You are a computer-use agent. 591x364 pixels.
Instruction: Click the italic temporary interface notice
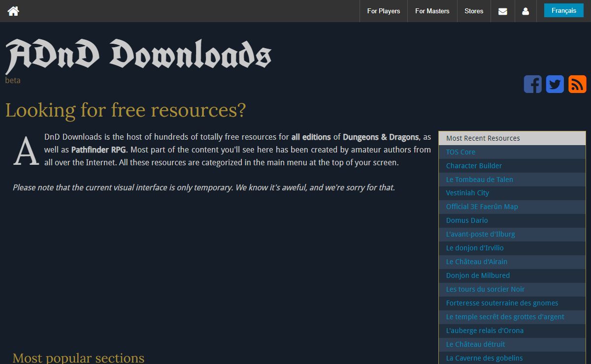point(204,187)
